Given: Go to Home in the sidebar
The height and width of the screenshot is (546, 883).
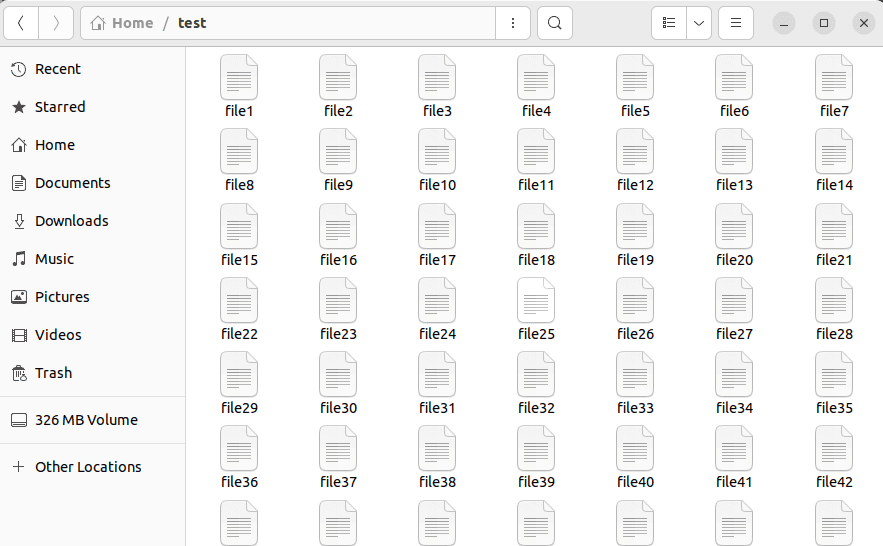Looking at the screenshot, I should click(x=92, y=145).
